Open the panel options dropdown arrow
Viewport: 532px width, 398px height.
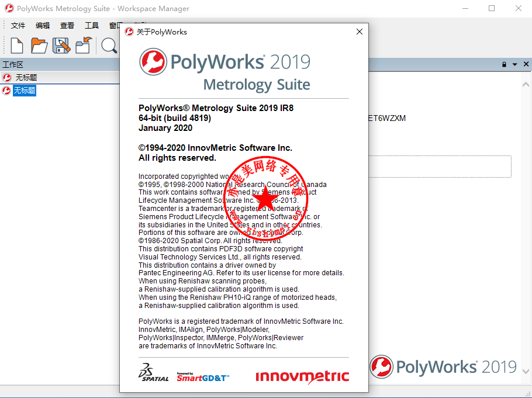(x=514, y=64)
